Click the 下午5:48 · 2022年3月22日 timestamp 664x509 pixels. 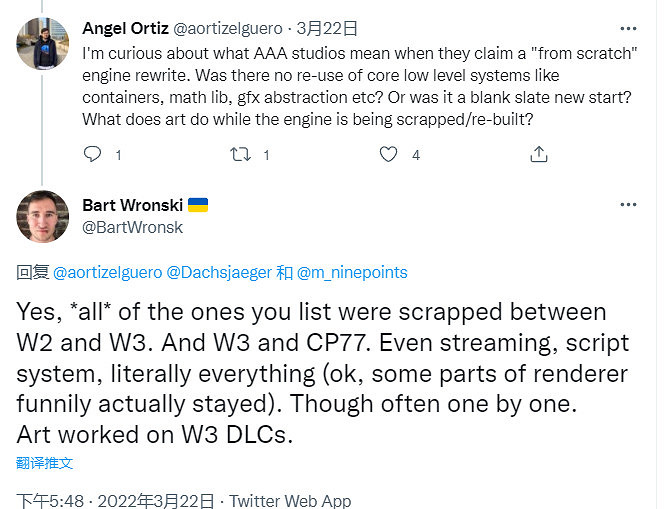(116, 500)
